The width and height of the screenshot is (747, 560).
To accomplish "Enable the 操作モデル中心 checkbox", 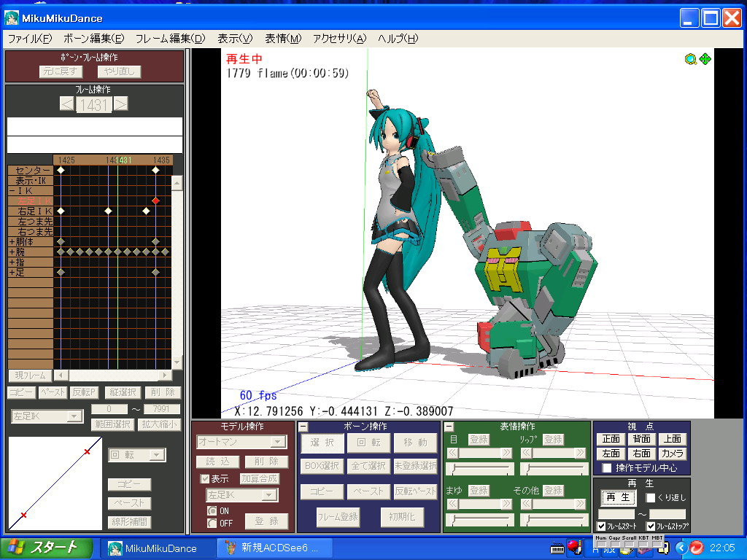I will [x=606, y=467].
